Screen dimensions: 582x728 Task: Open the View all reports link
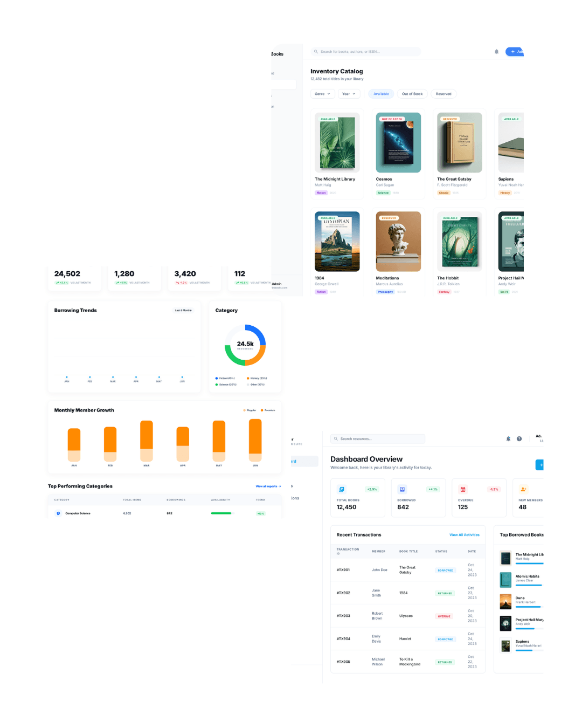pyautogui.click(x=268, y=486)
